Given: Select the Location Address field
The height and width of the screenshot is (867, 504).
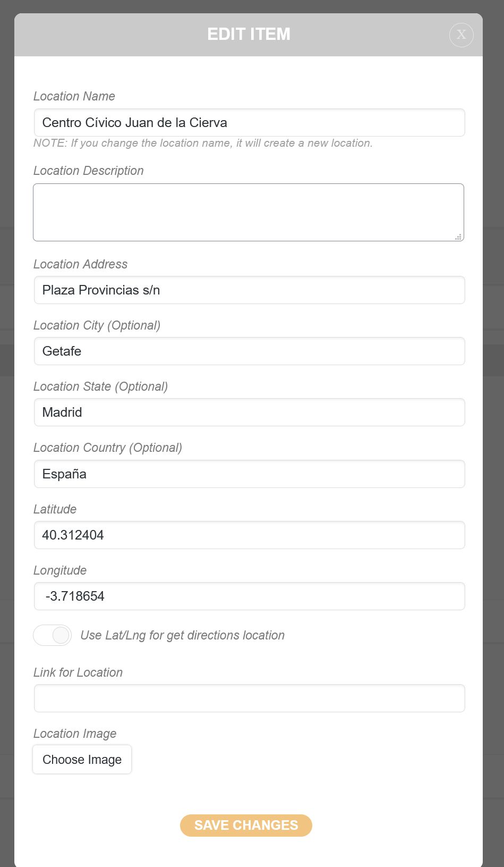Looking at the screenshot, I should point(249,290).
